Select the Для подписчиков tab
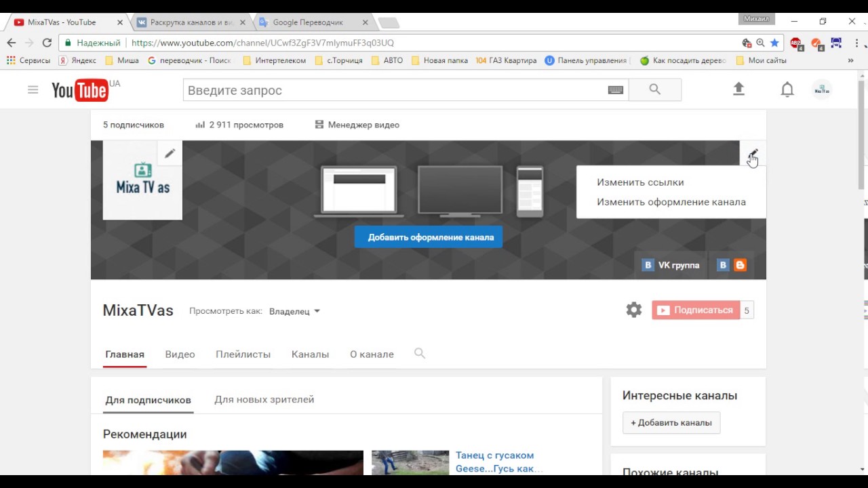Image resolution: width=868 pixels, height=488 pixels. pyautogui.click(x=148, y=400)
